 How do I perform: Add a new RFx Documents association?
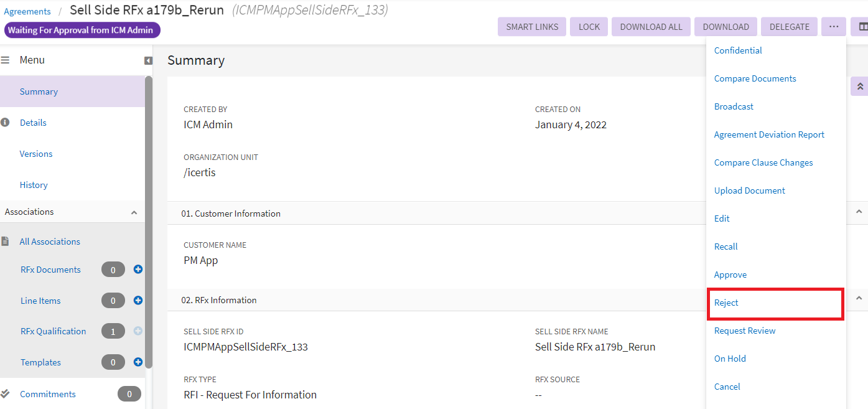(x=138, y=270)
